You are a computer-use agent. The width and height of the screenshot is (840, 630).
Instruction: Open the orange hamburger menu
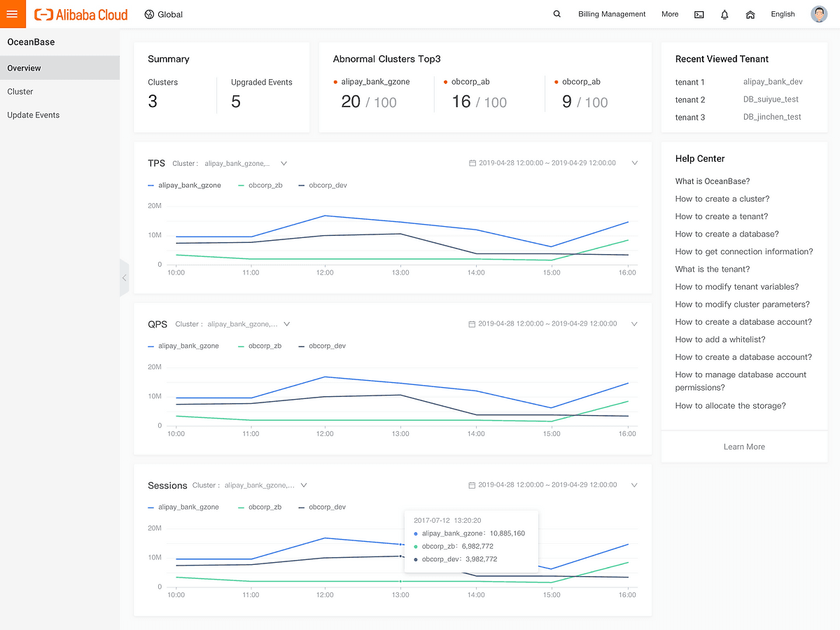click(13, 14)
